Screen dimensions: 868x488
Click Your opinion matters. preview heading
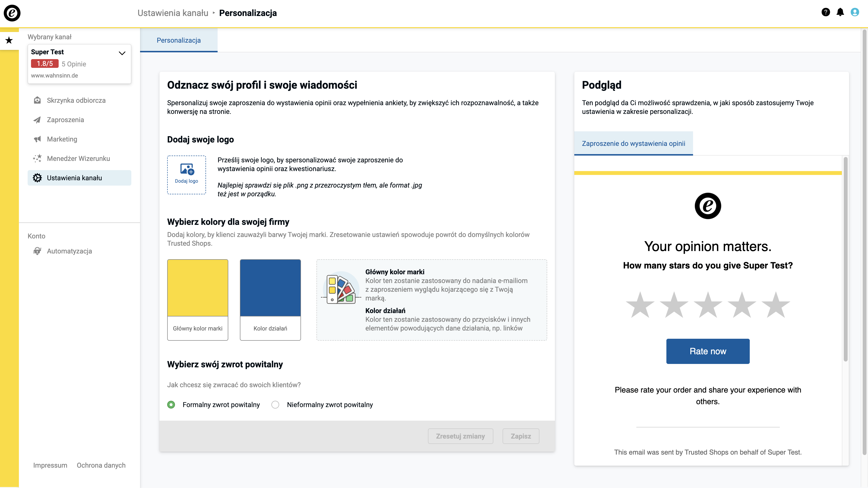point(708,247)
